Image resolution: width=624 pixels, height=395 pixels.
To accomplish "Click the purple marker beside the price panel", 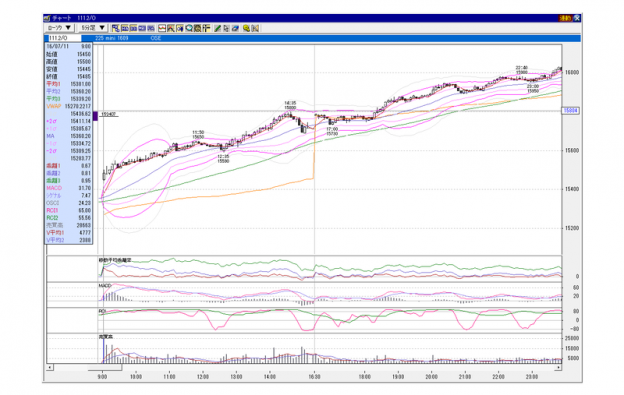I will (96, 116).
